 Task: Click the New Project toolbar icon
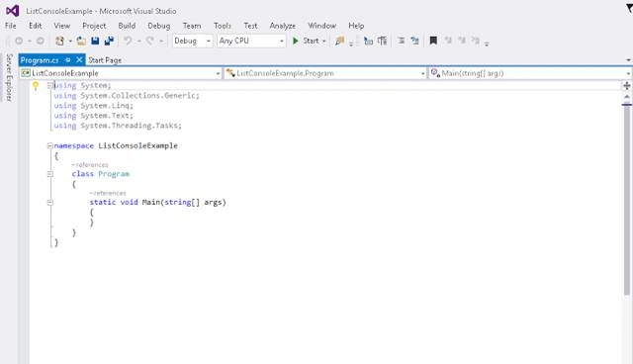click(59, 41)
